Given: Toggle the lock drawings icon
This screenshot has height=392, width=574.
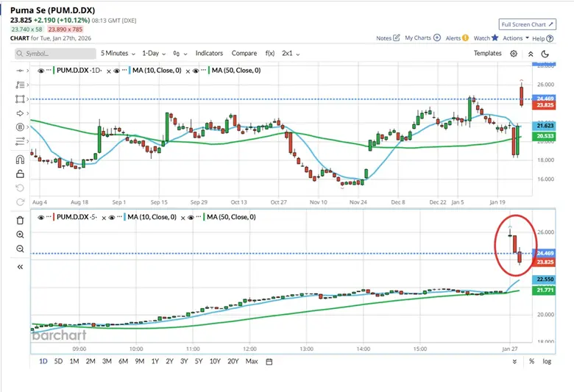Looking at the screenshot, I should click(x=20, y=174).
